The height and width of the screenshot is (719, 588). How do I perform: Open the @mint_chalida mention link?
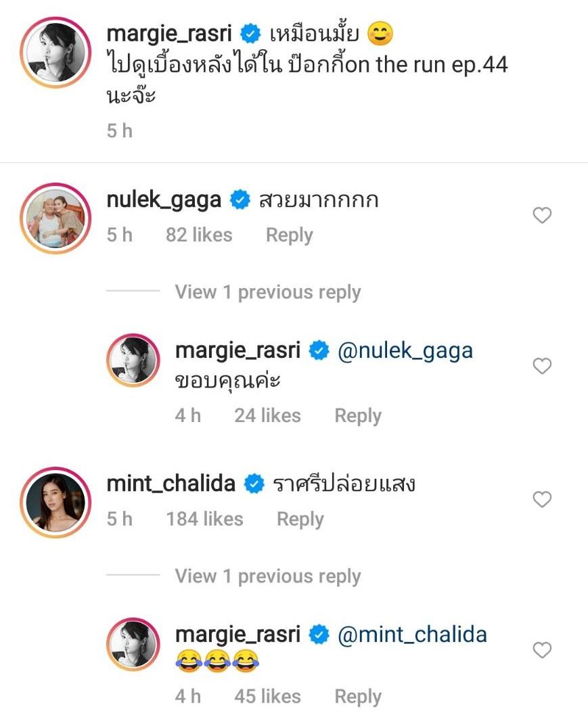(x=411, y=634)
